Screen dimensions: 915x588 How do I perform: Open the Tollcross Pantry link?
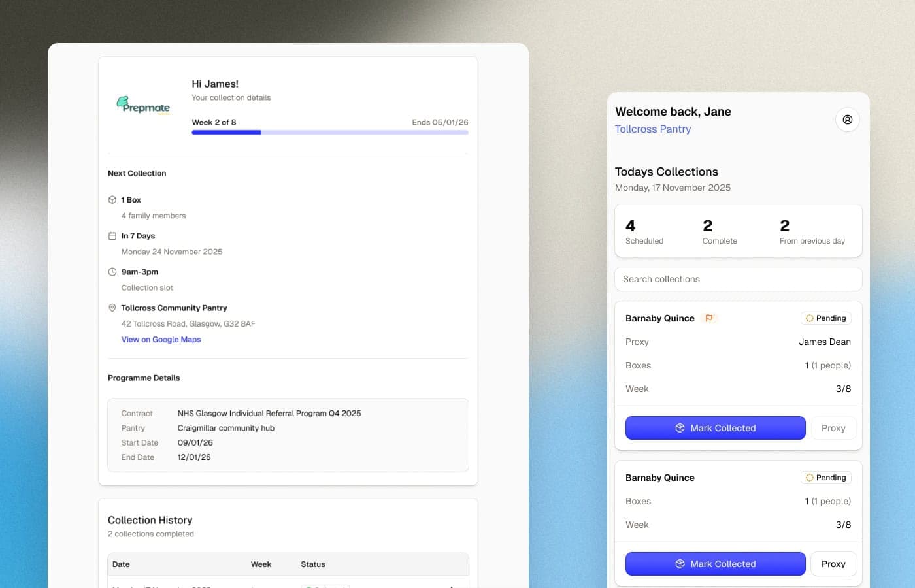pos(653,129)
